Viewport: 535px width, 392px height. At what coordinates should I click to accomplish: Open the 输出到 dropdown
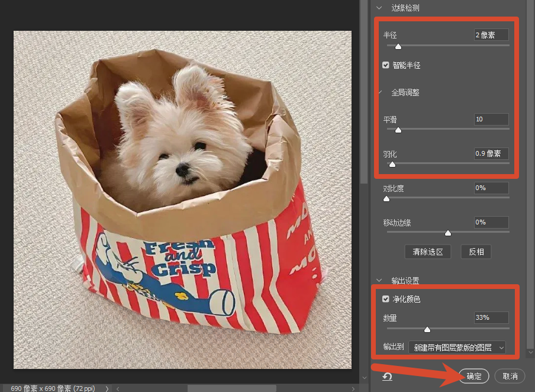click(x=457, y=347)
